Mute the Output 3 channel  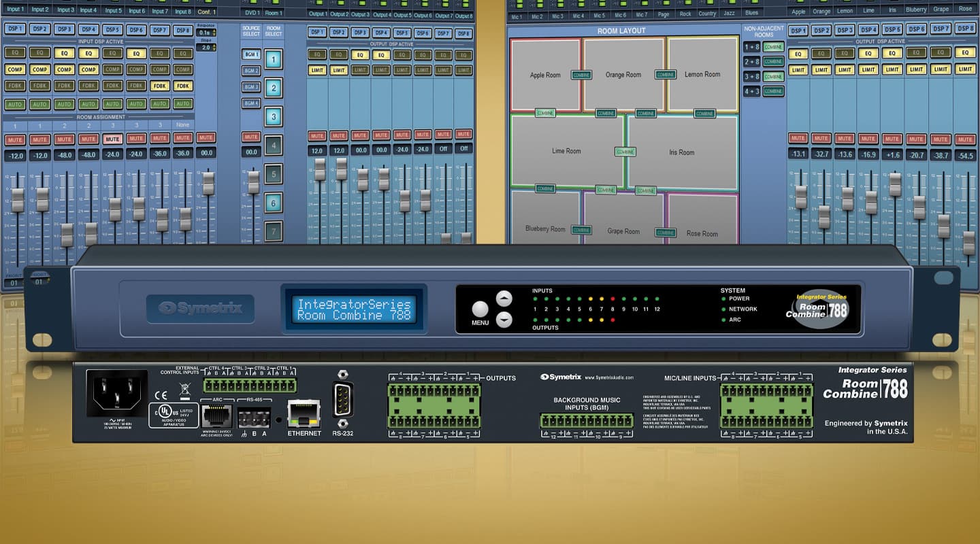360,135
